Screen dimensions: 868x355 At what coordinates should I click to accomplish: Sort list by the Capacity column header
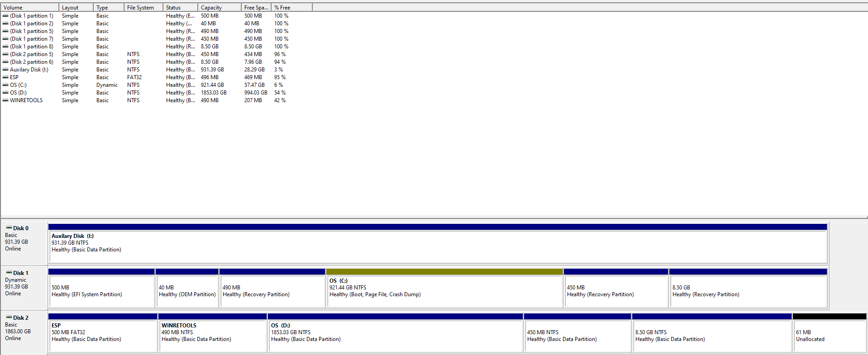(219, 7)
